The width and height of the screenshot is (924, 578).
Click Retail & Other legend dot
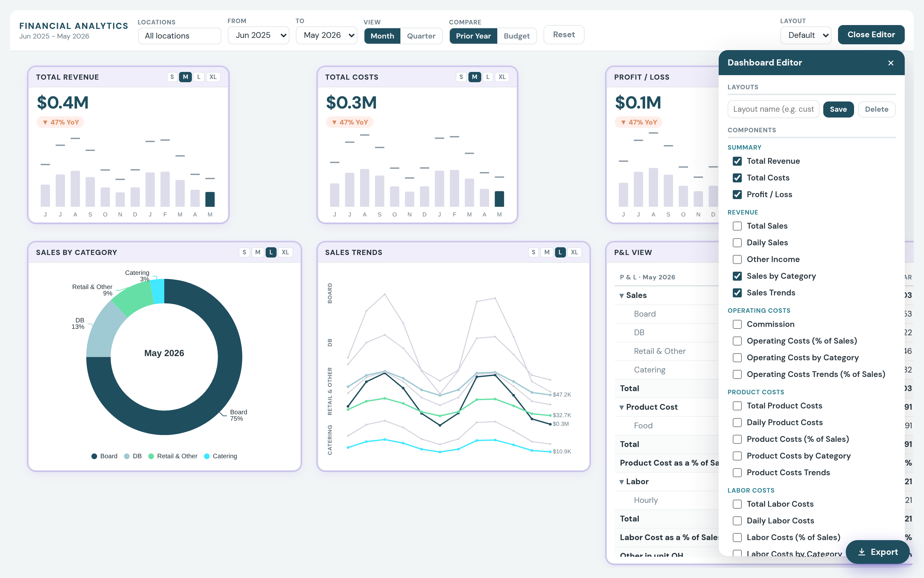151,456
